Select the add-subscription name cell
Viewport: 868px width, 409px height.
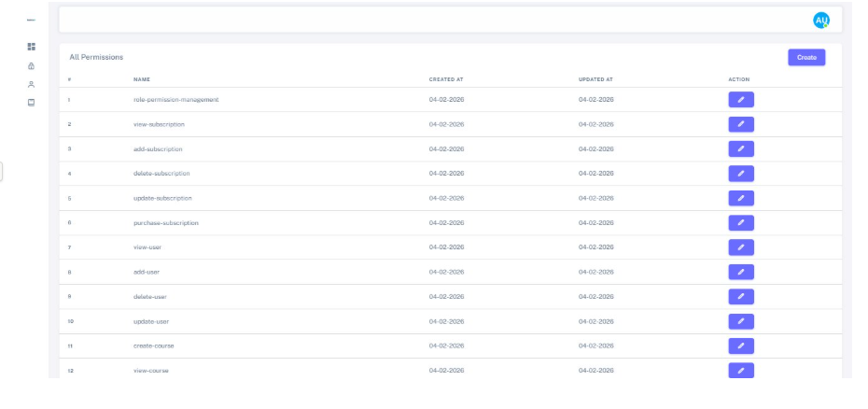pyautogui.click(x=158, y=149)
